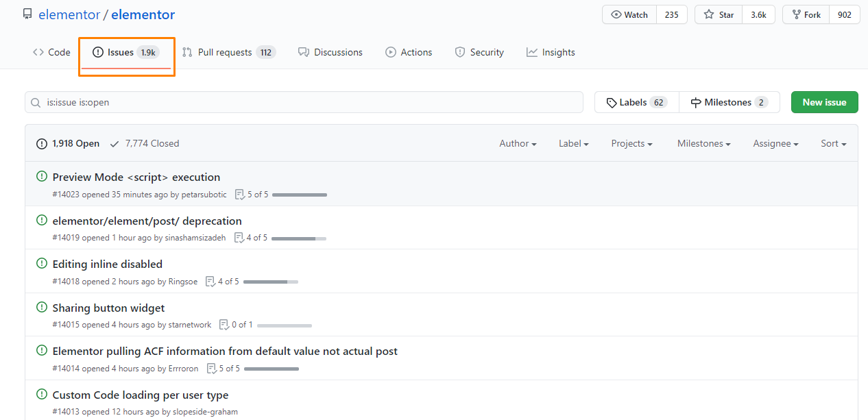Screen dimensions: 868x420
Task: Click open-issue icon for Preview Mode issue
Action: [42, 177]
